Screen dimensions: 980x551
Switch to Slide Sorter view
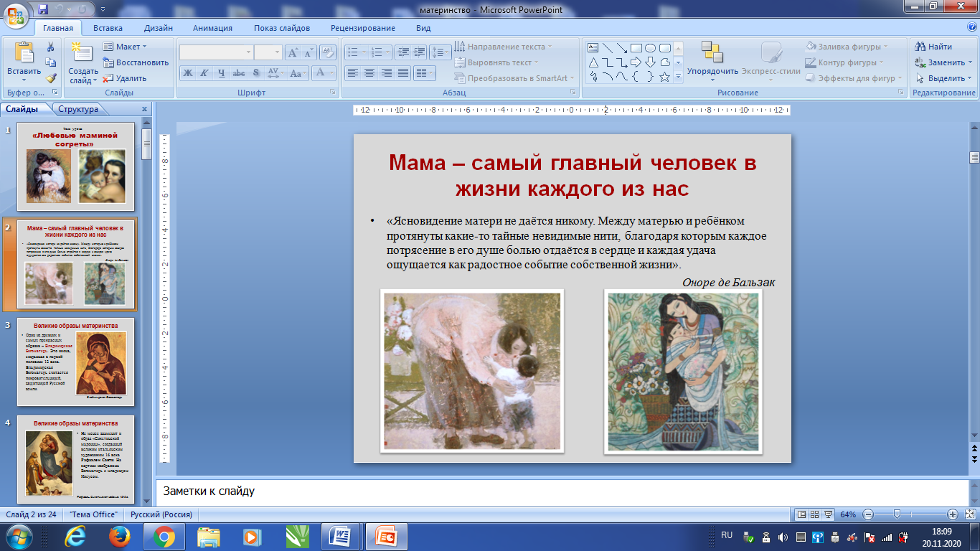[x=816, y=514]
